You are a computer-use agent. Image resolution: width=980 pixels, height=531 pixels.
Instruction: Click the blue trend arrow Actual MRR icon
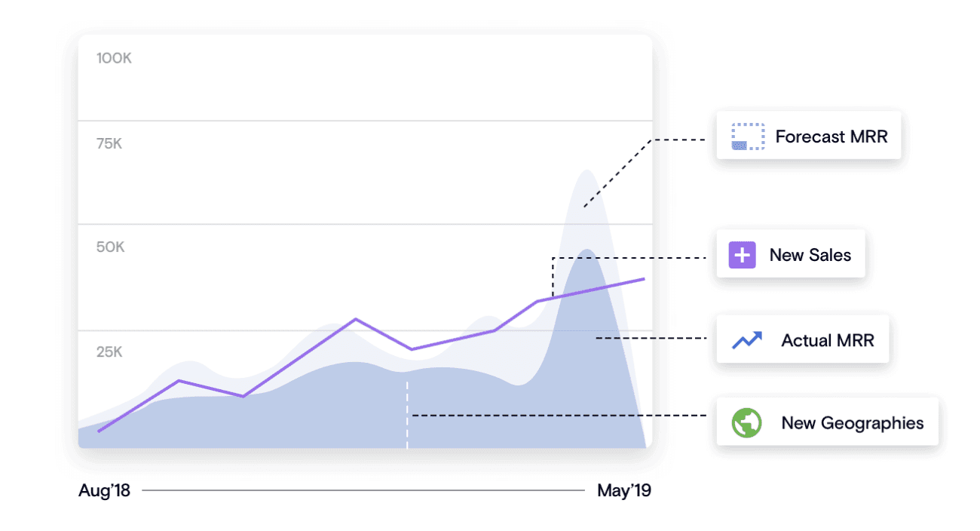pyautogui.click(x=747, y=340)
